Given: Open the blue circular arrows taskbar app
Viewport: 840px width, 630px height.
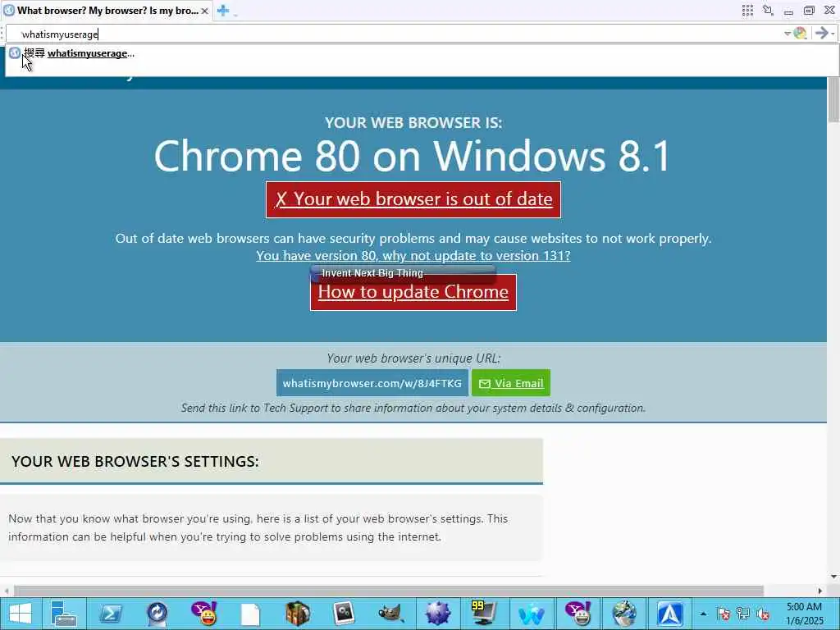Looking at the screenshot, I should (x=157, y=614).
